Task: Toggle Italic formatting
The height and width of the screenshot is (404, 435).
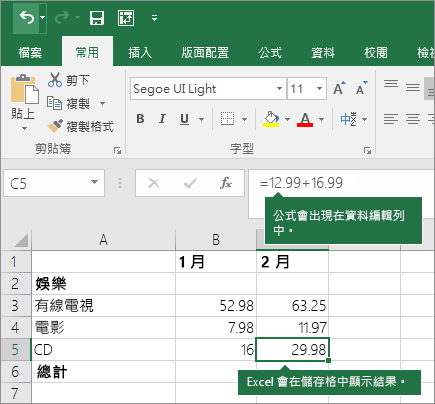Action: 162,119
